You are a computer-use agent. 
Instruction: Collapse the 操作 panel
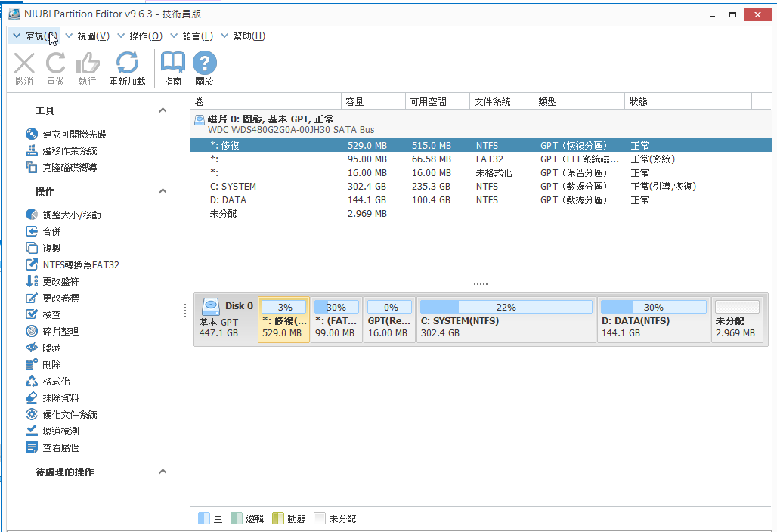click(x=163, y=192)
